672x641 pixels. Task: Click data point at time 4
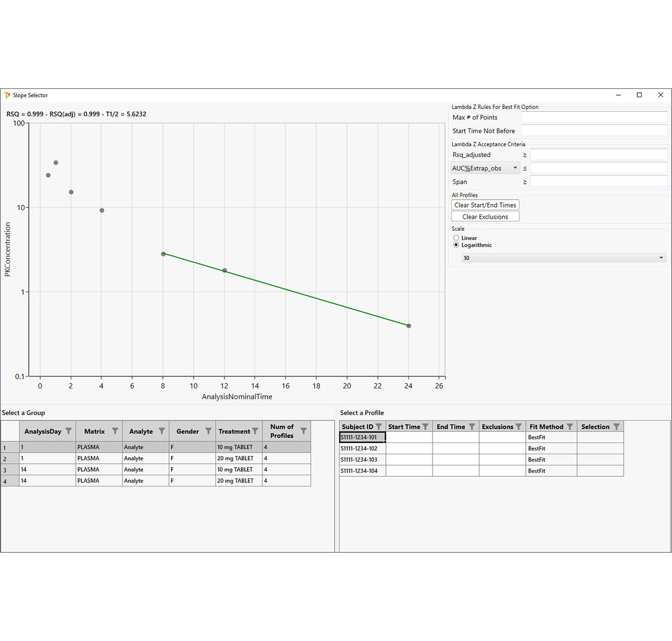pyautogui.click(x=102, y=210)
